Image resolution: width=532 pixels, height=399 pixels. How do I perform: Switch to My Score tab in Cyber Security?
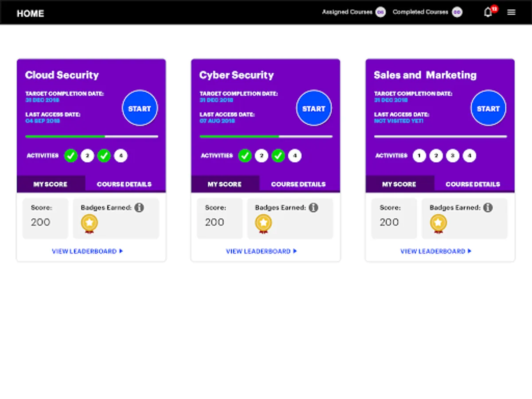(x=225, y=184)
